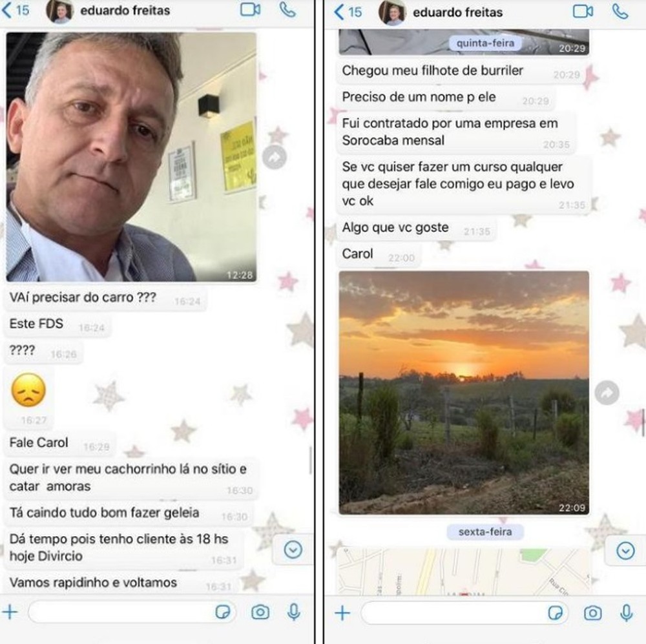Screen dimensions: 646x644
Task: Open the sunset photo thumbnail
Action: pyautogui.click(x=464, y=393)
